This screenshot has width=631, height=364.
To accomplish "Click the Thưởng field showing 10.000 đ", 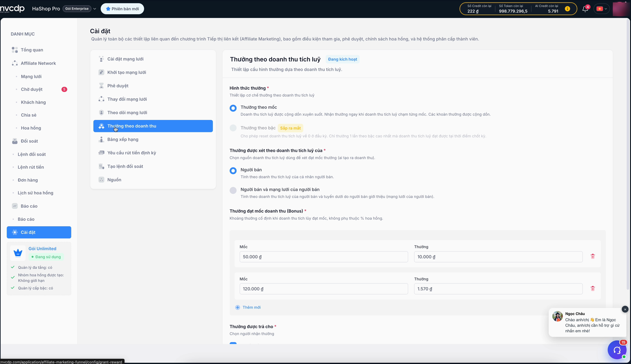I will [x=498, y=257].
